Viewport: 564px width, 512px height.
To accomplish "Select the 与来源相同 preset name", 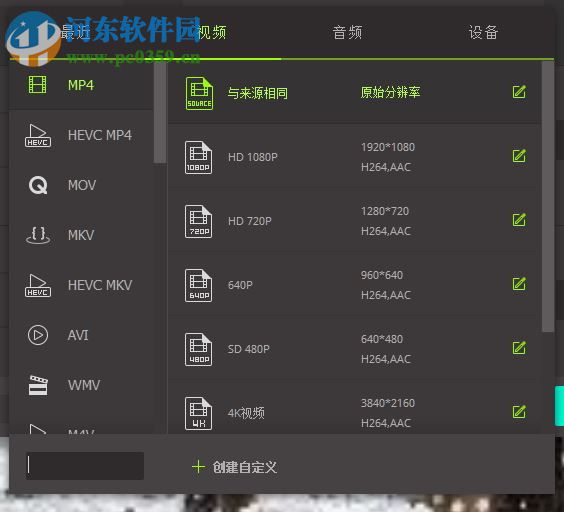I will click(x=258, y=93).
